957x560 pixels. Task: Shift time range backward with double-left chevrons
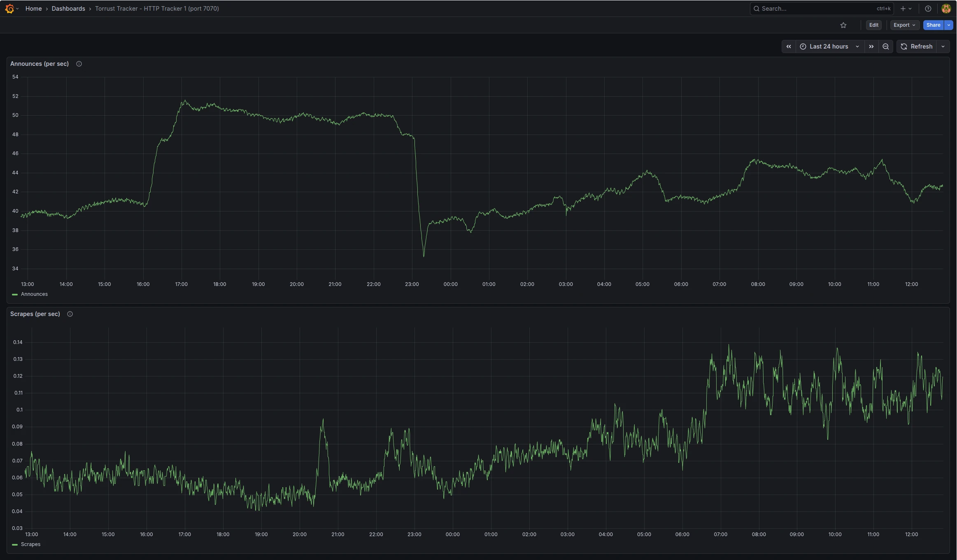coord(789,46)
